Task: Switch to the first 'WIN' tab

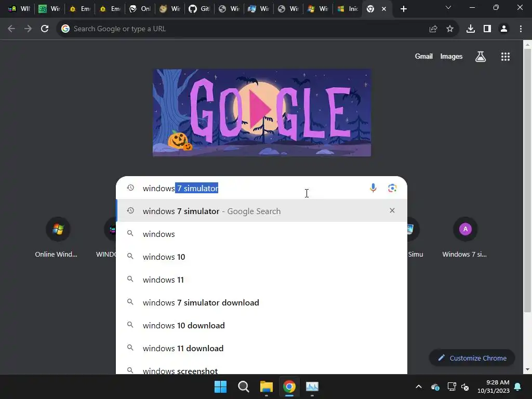Action: click(19, 9)
